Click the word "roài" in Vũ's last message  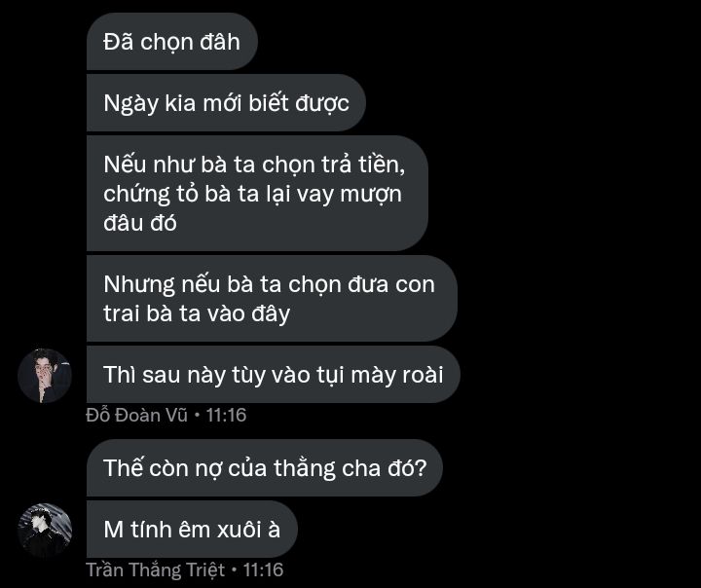(x=423, y=375)
